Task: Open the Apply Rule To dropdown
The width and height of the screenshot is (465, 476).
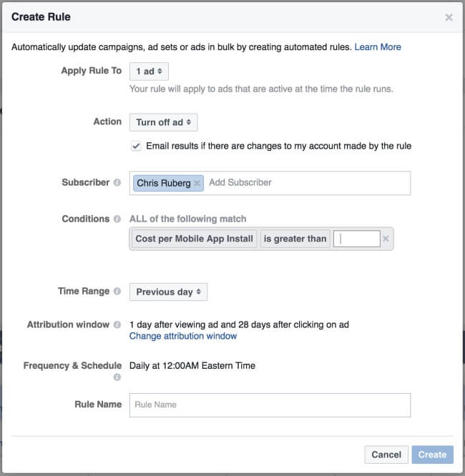Action: [149, 71]
